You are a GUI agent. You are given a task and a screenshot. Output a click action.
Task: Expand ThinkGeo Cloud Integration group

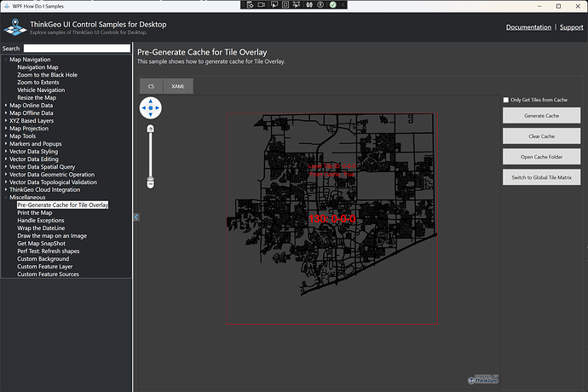point(6,190)
